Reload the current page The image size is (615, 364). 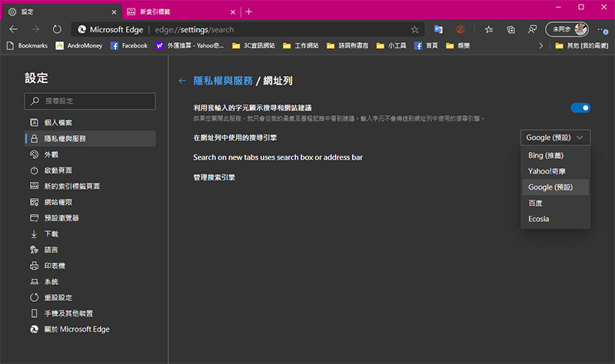pyautogui.click(x=57, y=29)
